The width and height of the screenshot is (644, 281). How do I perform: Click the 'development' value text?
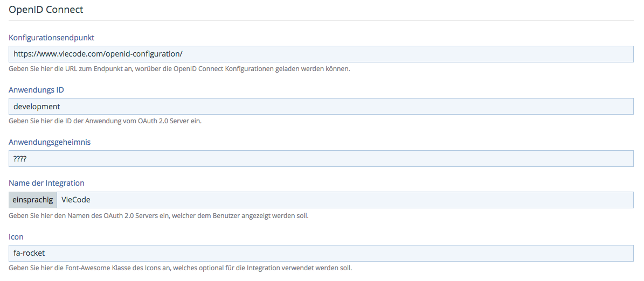pos(37,106)
